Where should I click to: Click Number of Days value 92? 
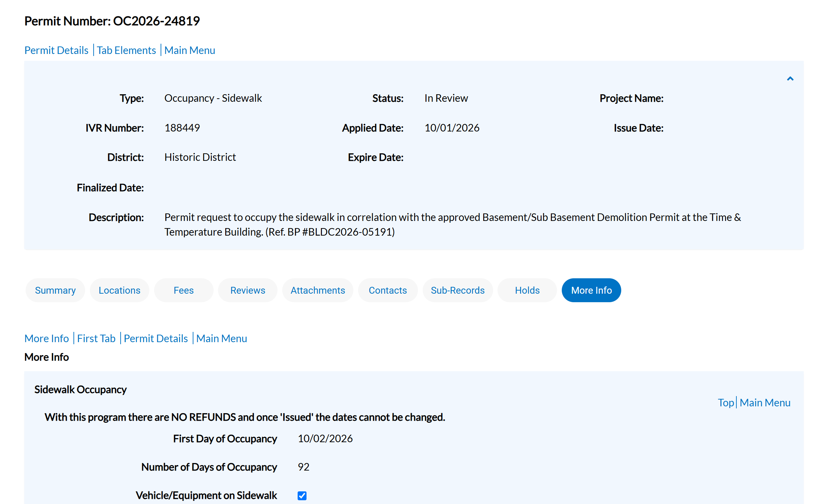(303, 467)
